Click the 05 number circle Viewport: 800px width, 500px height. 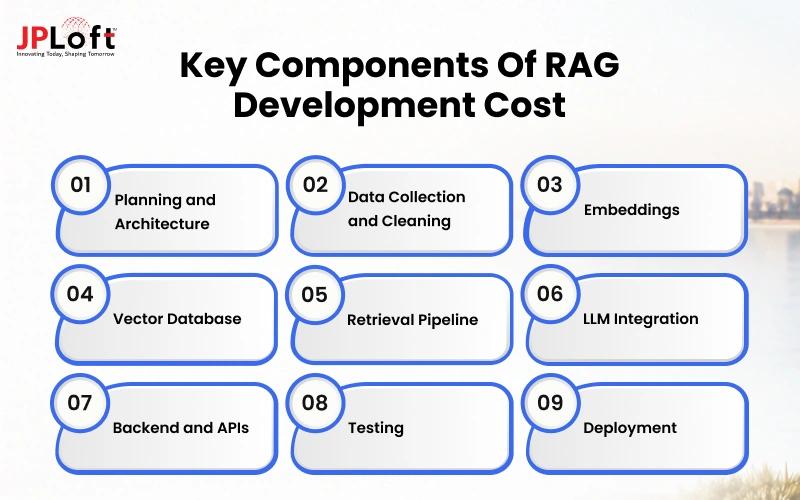(x=314, y=294)
